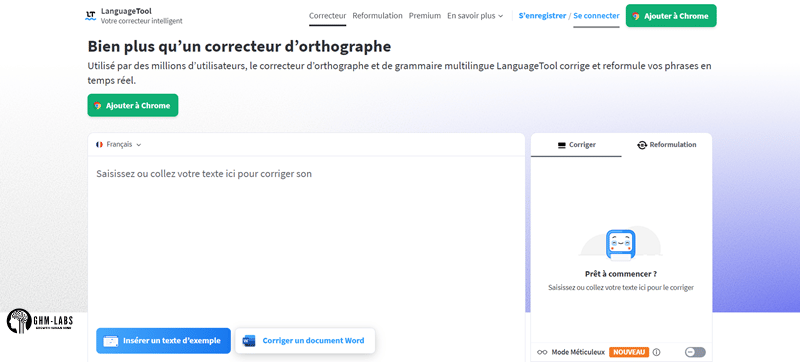Click the Chrome icon in the button below the headline

(x=97, y=106)
